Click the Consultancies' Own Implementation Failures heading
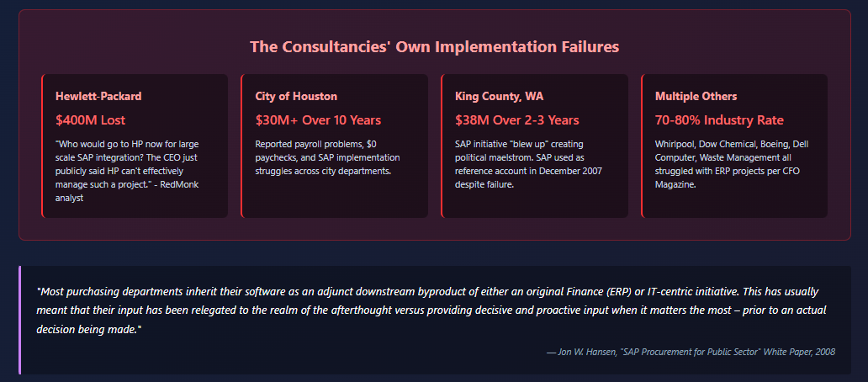Viewport: 868px width, 382px height. pyautogui.click(x=434, y=46)
